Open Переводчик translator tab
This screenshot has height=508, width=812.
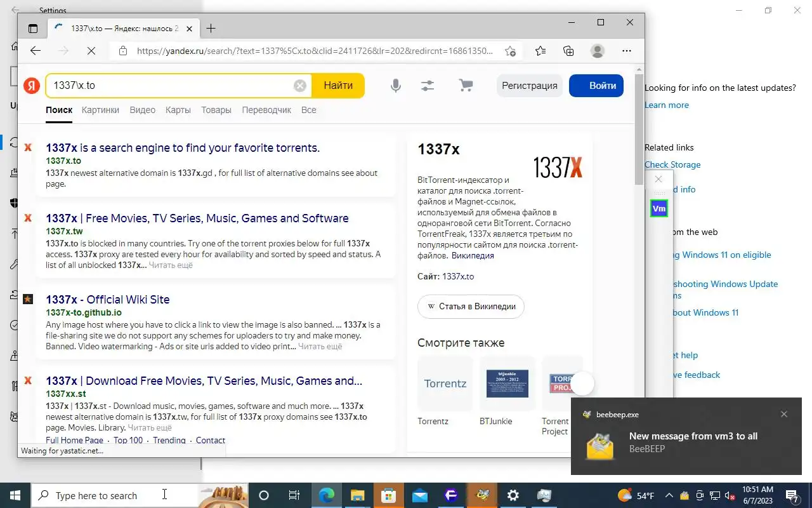[266, 110]
